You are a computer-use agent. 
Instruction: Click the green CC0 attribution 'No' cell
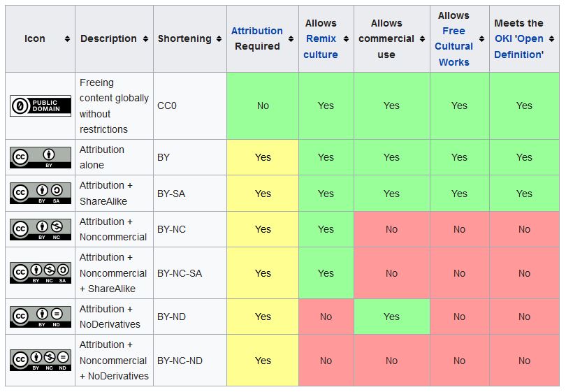point(263,106)
